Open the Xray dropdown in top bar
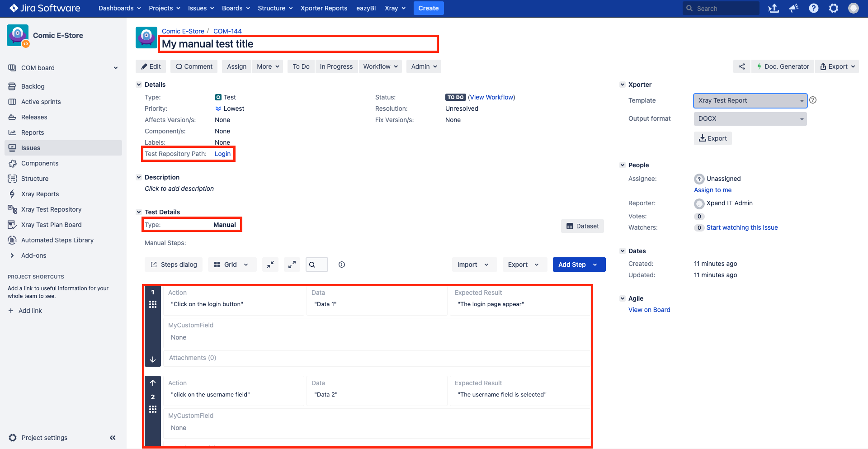868x449 pixels. pyautogui.click(x=395, y=8)
